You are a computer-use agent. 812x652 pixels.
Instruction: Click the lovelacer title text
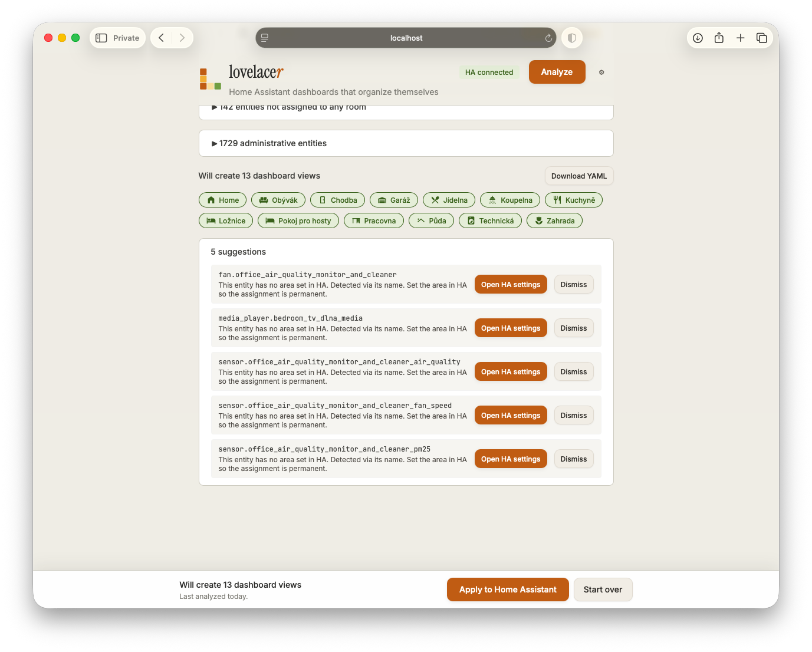(x=256, y=72)
